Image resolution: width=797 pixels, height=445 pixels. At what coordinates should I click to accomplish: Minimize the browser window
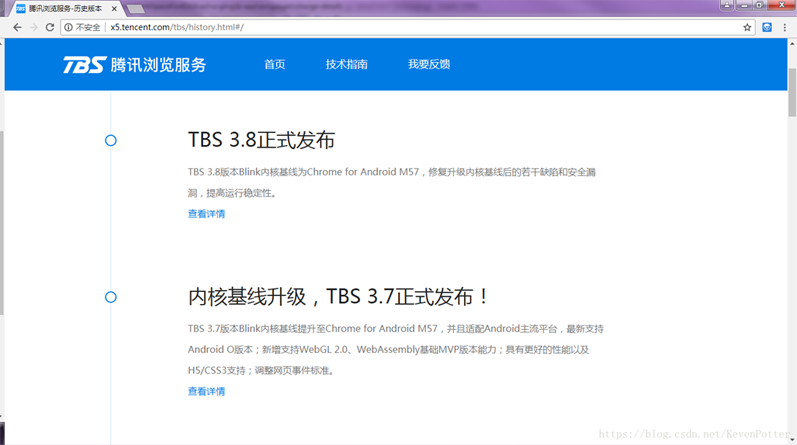[744, 5]
